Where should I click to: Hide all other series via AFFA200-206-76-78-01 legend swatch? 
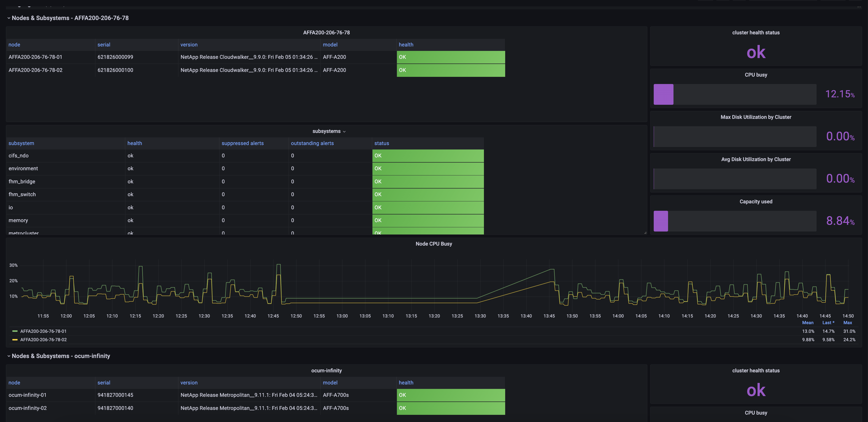click(x=15, y=331)
